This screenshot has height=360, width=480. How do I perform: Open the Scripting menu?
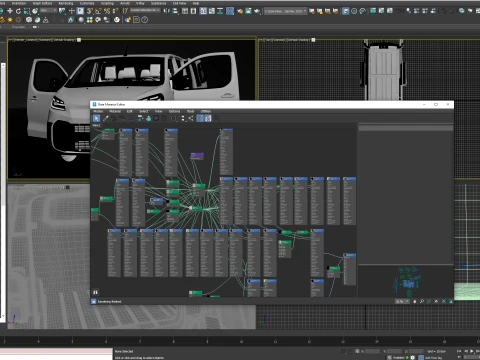pyautogui.click(x=107, y=3)
